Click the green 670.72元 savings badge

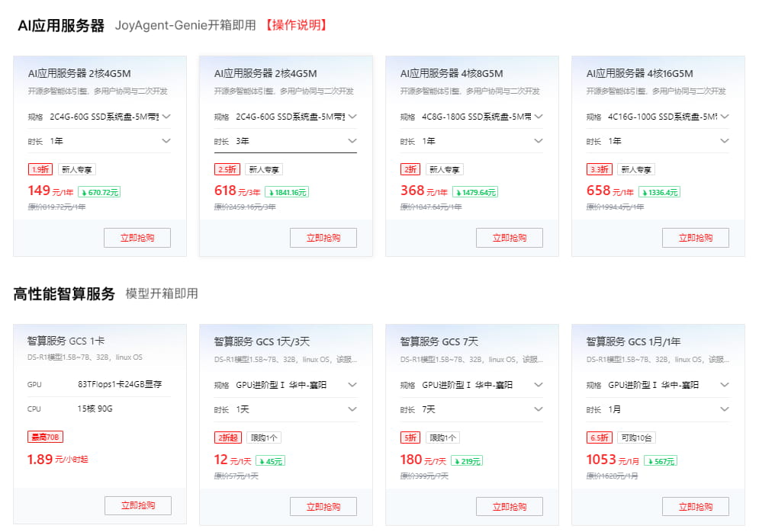click(x=99, y=192)
